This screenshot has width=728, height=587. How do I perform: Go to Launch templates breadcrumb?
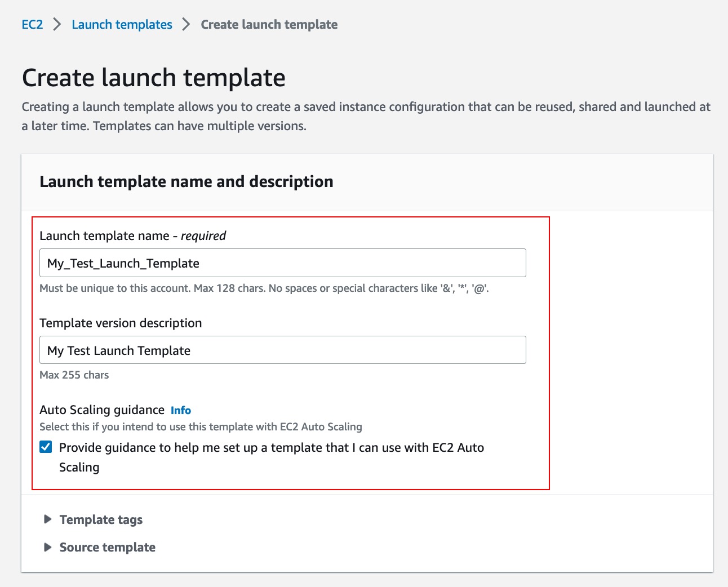[x=122, y=25]
